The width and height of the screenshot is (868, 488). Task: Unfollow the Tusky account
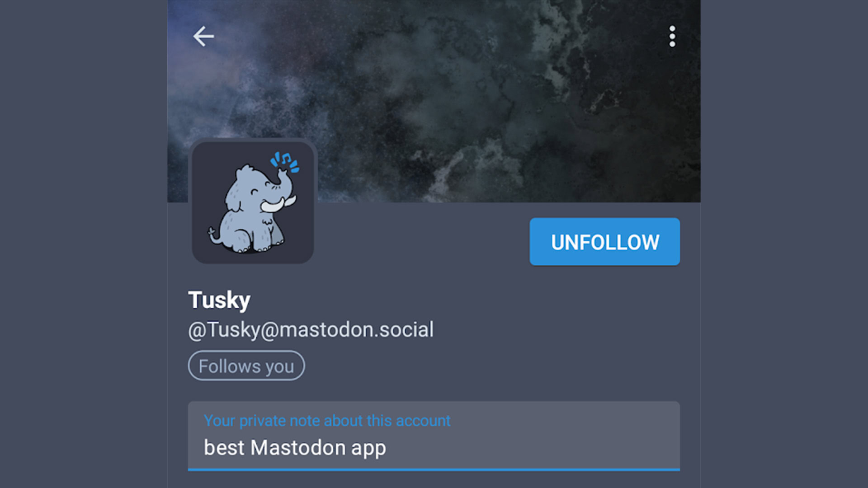604,242
